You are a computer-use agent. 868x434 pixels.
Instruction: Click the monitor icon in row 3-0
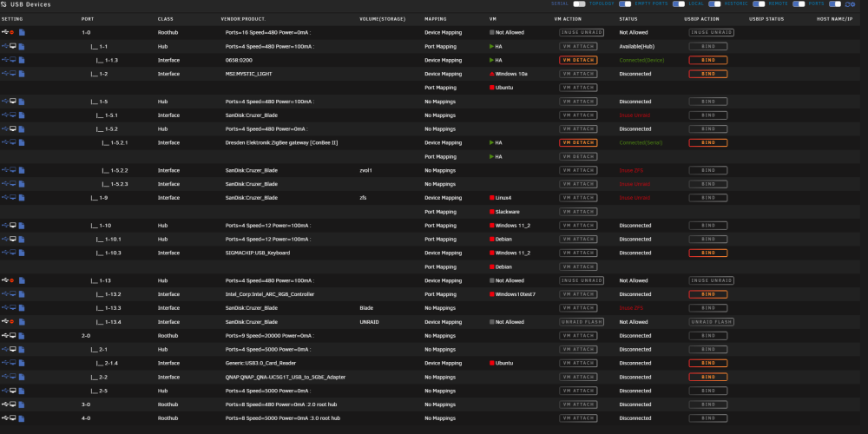click(13, 404)
